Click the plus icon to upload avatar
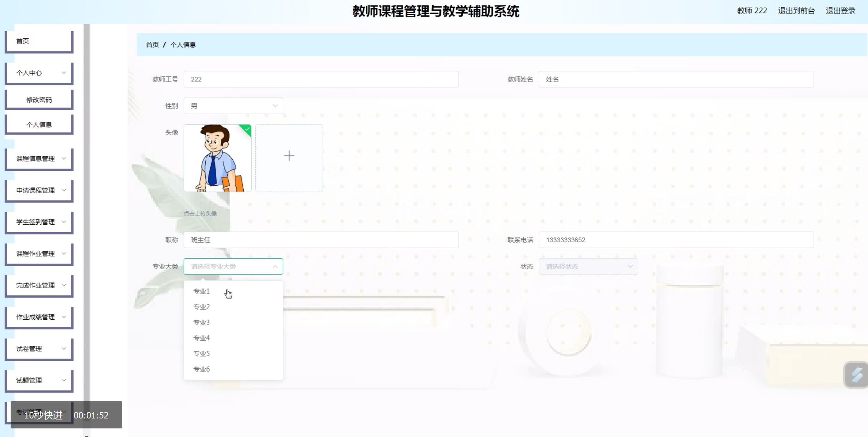 point(289,156)
